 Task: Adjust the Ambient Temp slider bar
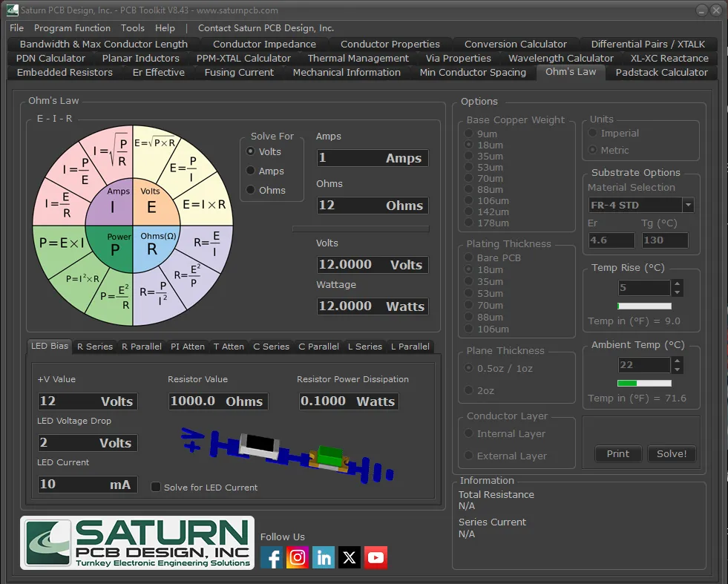tap(644, 383)
